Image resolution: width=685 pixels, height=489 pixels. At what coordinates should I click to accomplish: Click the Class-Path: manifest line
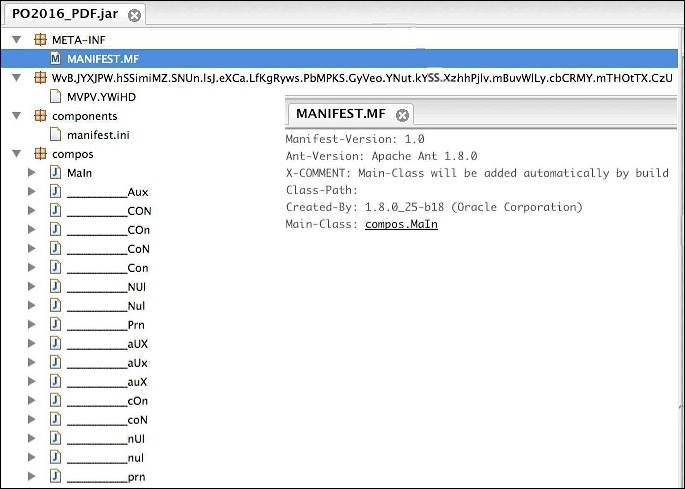[322, 190]
